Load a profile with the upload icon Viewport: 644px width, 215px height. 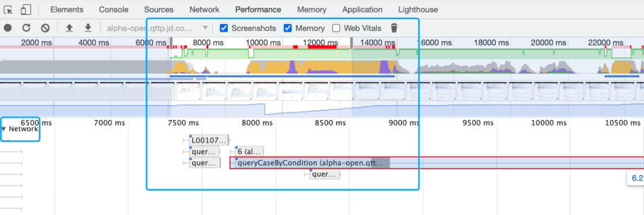(x=69, y=28)
